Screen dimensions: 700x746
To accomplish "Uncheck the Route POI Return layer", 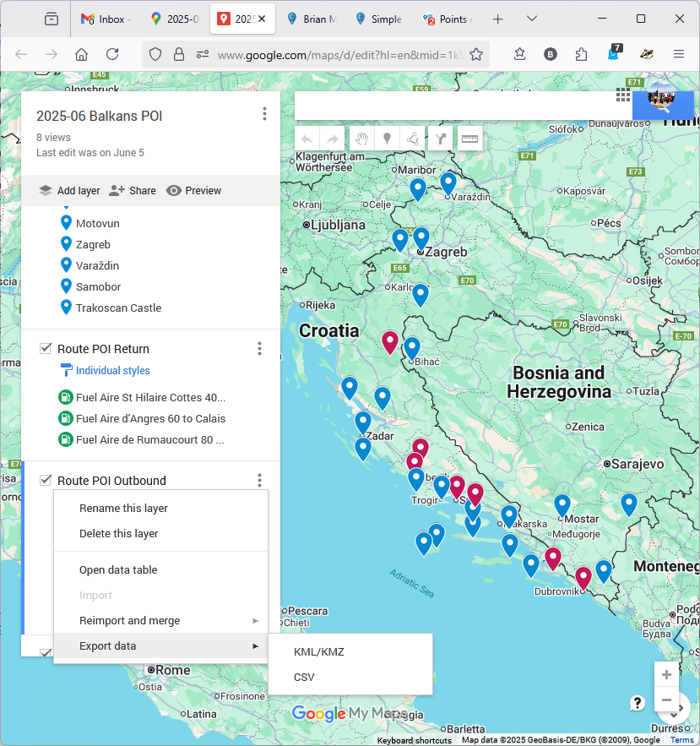I will click(46, 348).
